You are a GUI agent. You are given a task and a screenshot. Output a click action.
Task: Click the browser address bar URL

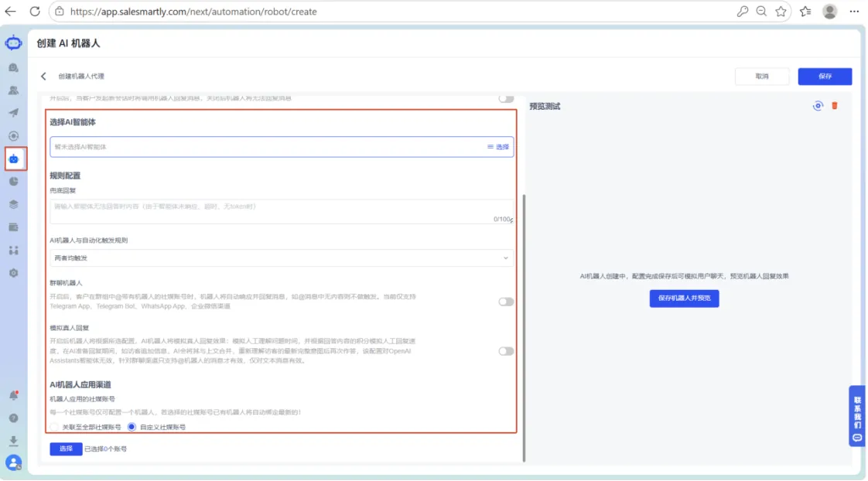click(x=193, y=11)
